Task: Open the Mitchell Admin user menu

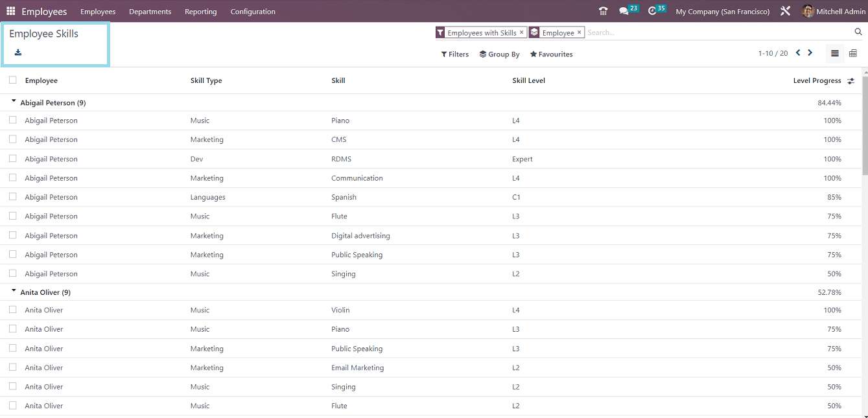Action: click(x=834, y=12)
